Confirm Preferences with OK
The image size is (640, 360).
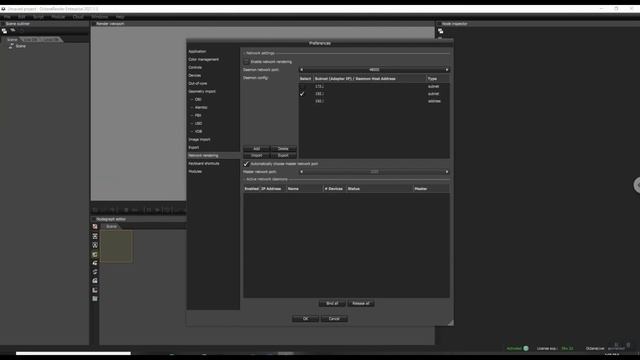coord(305,319)
